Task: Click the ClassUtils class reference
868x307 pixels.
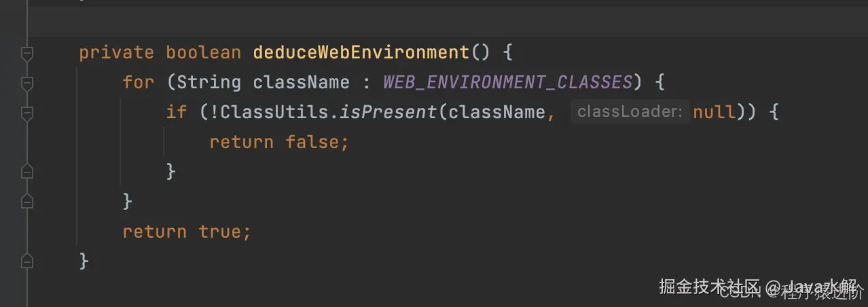Action: coord(274,112)
